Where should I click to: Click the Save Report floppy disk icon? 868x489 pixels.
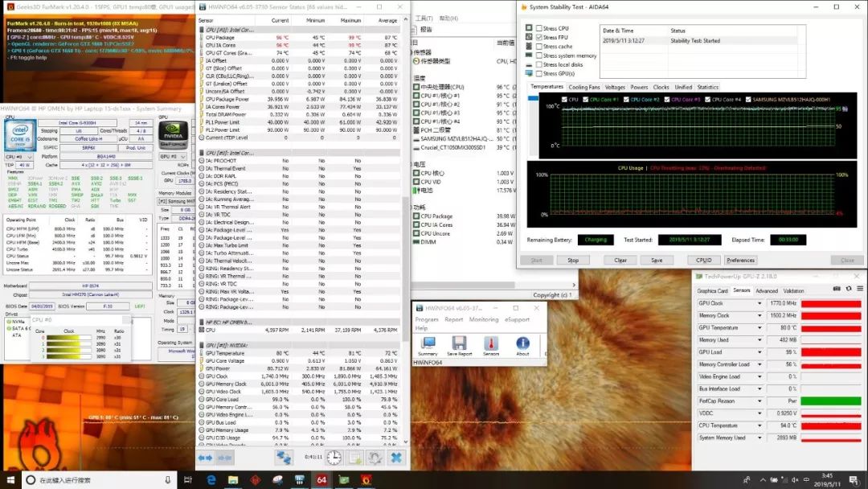click(459, 343)
